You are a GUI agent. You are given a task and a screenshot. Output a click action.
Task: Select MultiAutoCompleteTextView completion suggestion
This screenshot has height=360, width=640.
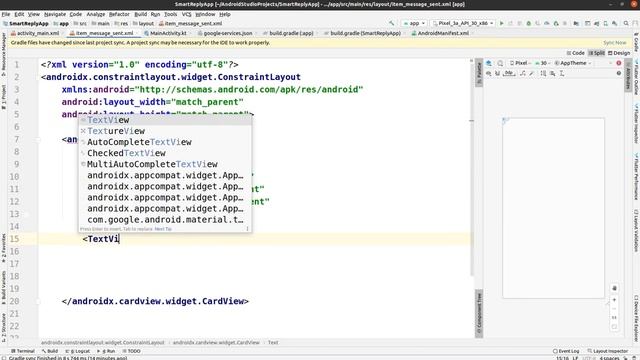[165, 164]
